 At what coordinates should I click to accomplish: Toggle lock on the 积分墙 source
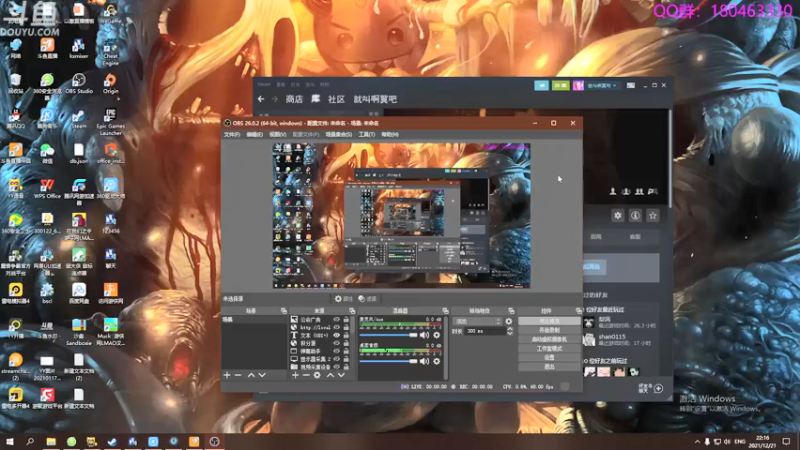coord(346,343)
